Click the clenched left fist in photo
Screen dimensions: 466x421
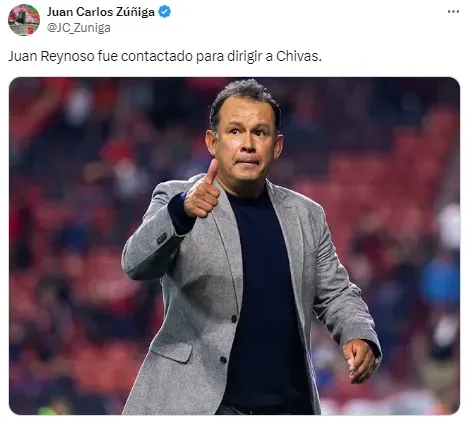click(x=359, y=361)
